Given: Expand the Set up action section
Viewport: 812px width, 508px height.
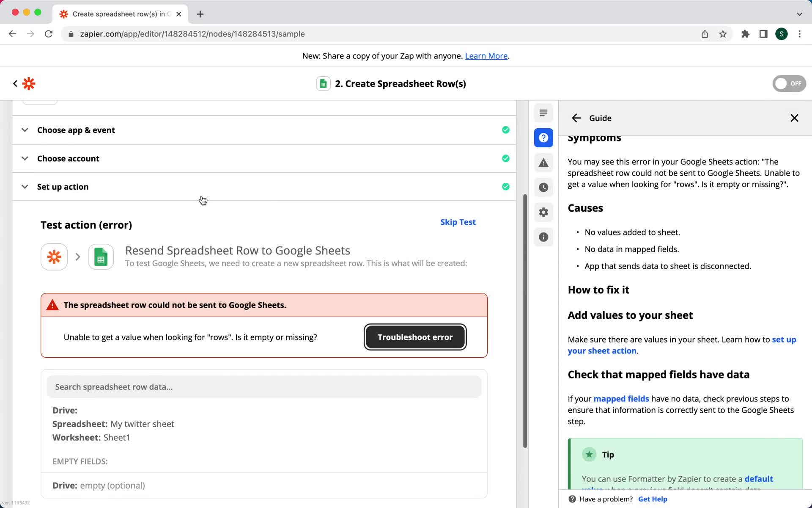Looking at the screenshot, I should click(63, 186).
